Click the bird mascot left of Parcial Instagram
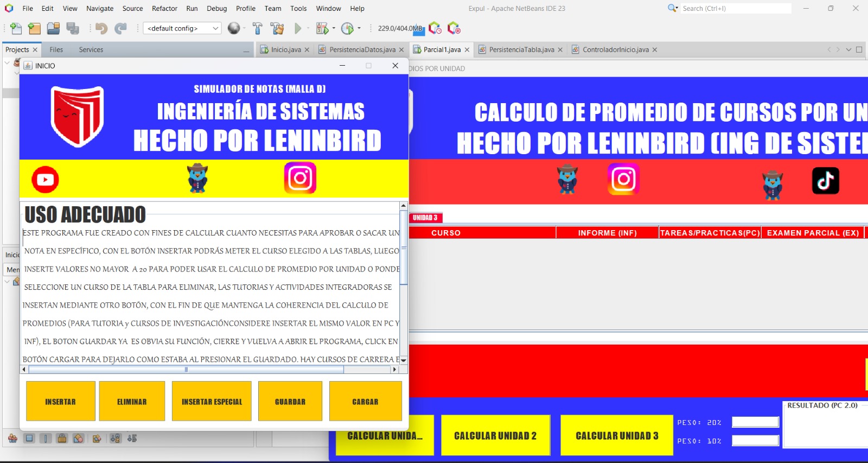 567,179
